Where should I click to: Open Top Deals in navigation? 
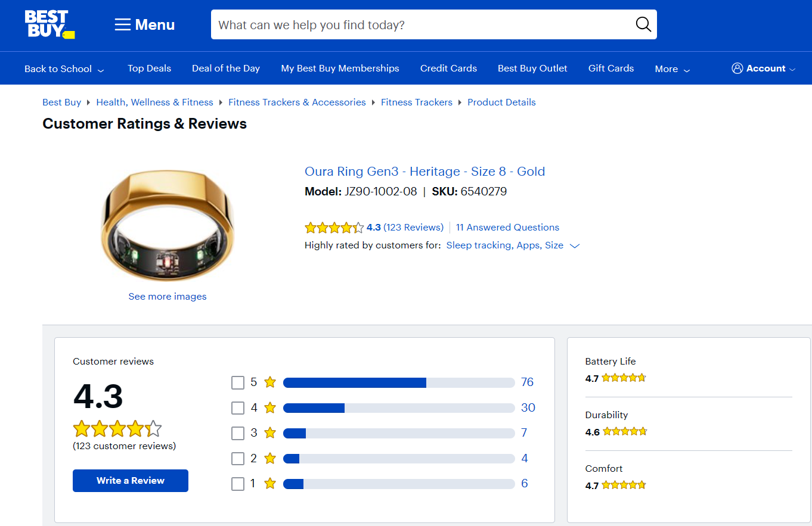click(149, 68)
